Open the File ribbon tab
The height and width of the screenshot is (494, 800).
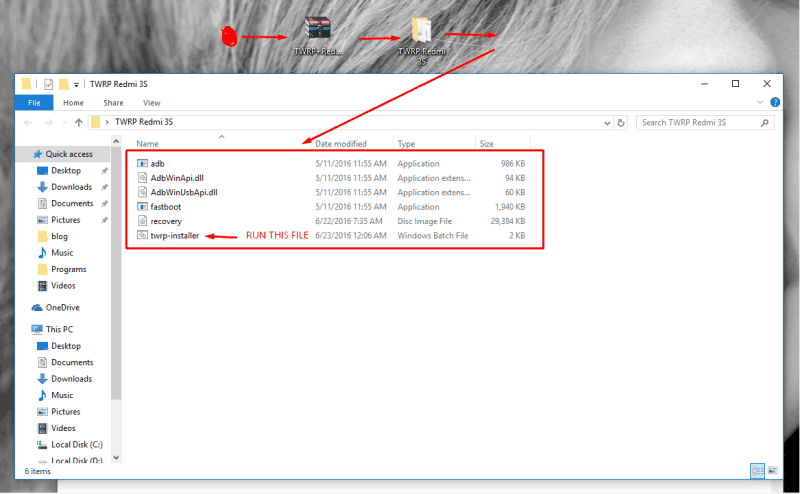pyautogui.click(x=34, y=103)
